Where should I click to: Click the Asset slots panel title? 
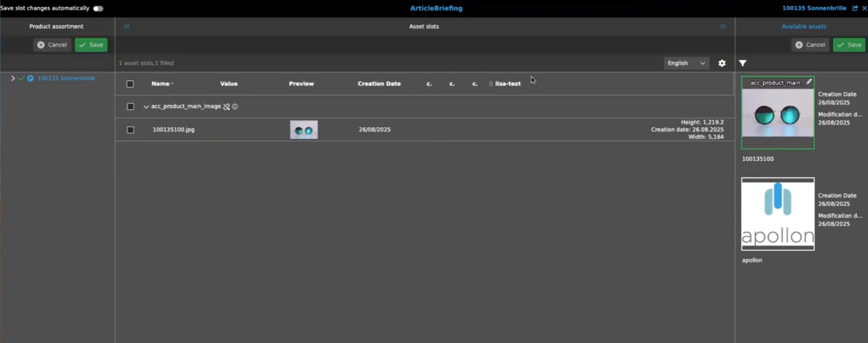[424, 26]
